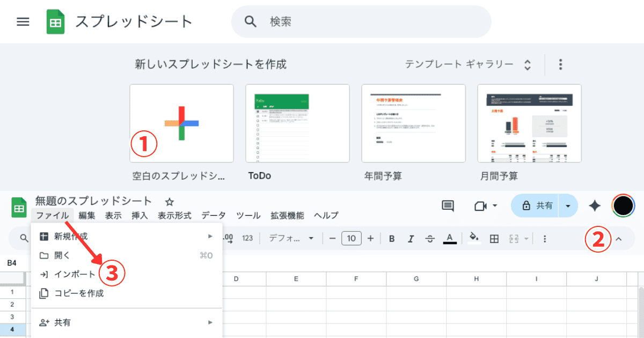
Task: Open the 月間予算 template thumbnail
Action: coord(529,123)
